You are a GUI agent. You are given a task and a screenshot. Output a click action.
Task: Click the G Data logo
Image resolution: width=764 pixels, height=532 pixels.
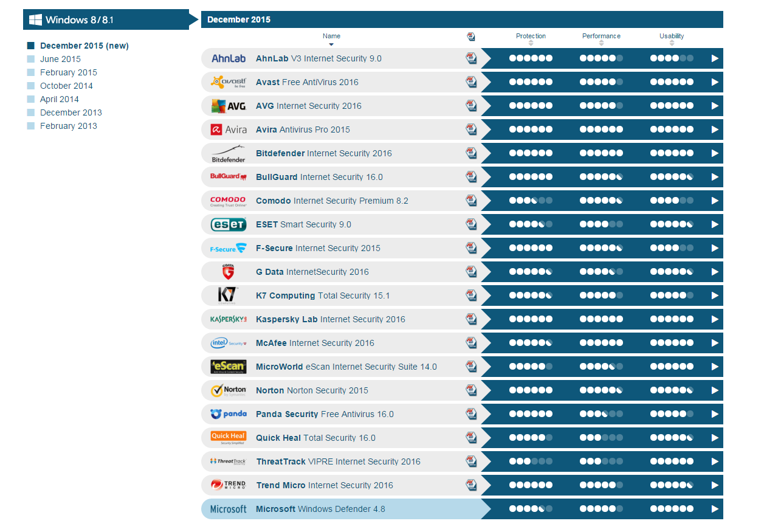click(228, 272)
